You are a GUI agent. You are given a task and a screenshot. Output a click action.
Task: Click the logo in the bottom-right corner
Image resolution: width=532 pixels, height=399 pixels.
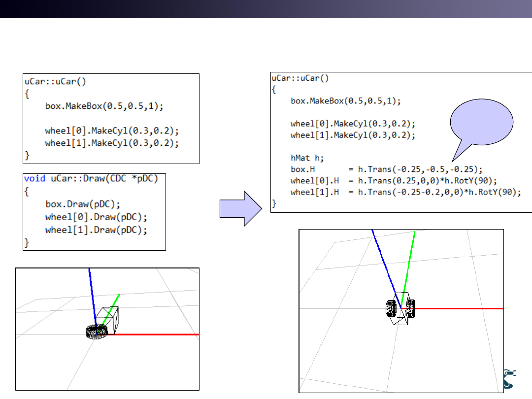coord(510,379)
